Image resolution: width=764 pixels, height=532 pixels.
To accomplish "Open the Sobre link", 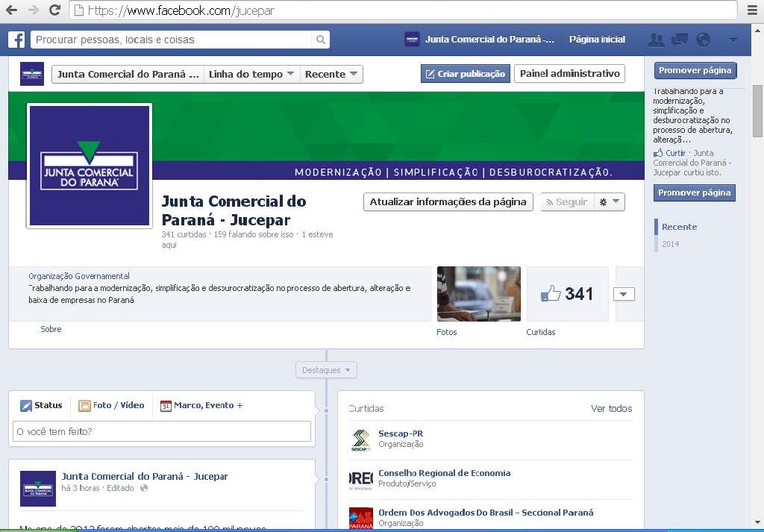I will 51,329.
